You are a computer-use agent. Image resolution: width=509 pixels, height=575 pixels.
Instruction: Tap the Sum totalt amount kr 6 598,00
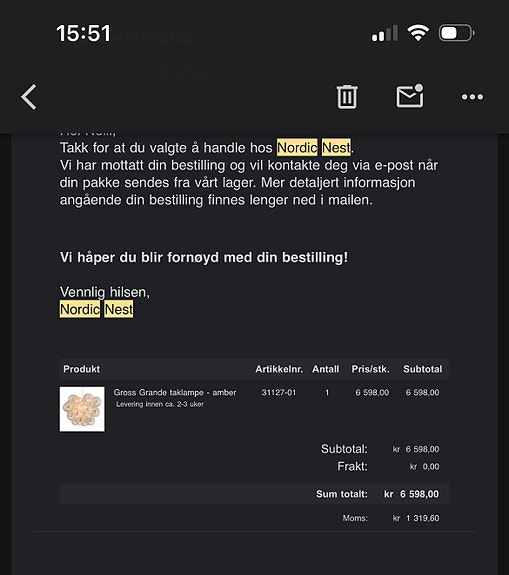(411, 494)
